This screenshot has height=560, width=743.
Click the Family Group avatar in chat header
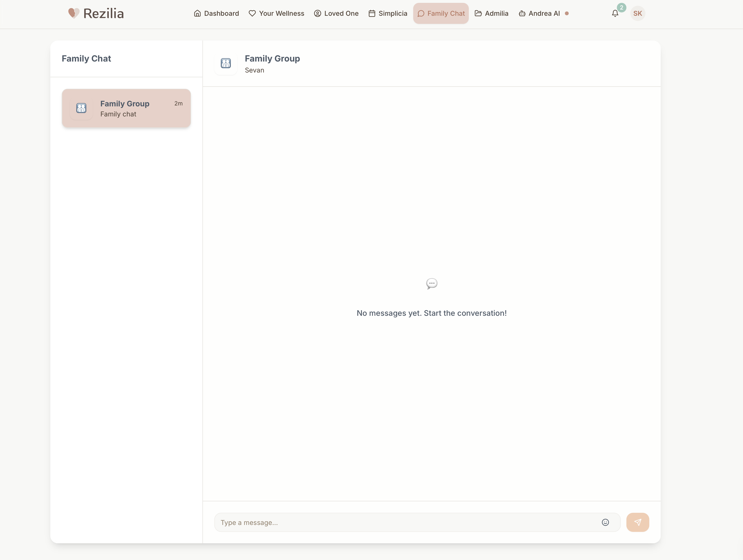(x=226, y=63)
